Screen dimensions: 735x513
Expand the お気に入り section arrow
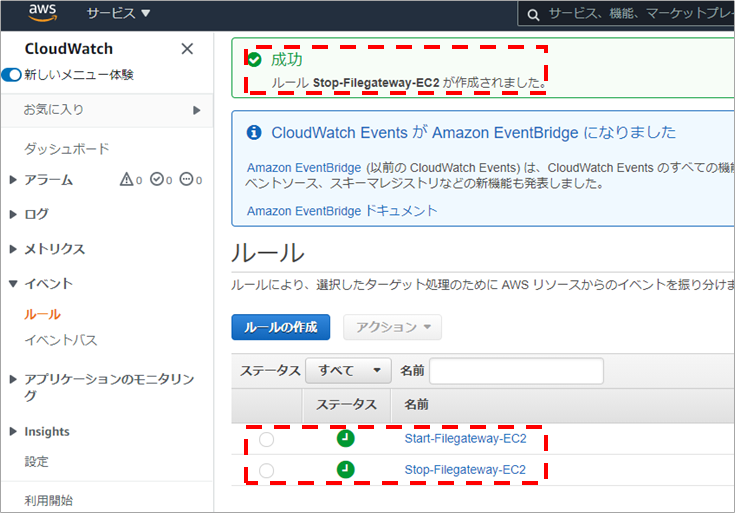point(196,110)
